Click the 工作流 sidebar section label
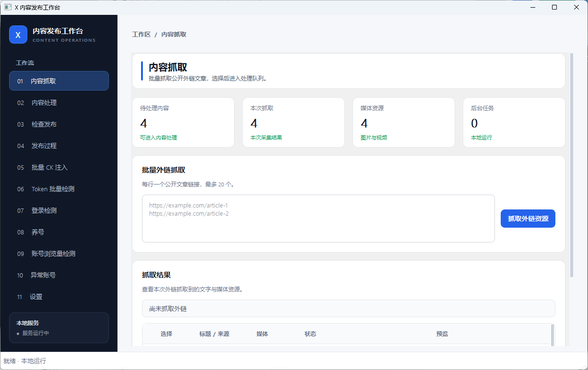 coord(25,63)
